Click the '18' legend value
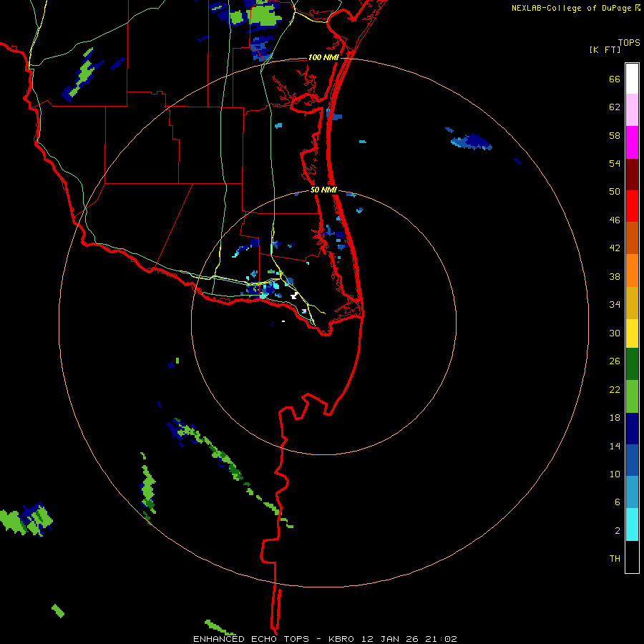Viewport: 644px width, 644px height. click(615, 418)
